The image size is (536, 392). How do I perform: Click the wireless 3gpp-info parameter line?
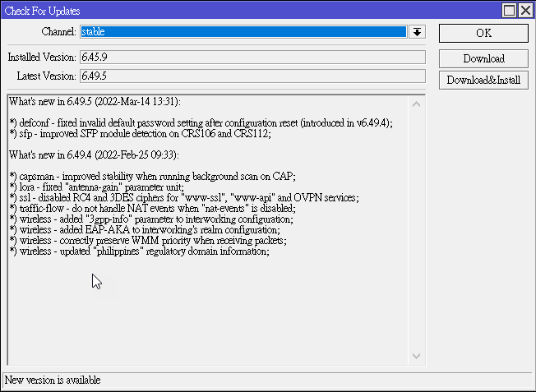(x=151, y=219)
